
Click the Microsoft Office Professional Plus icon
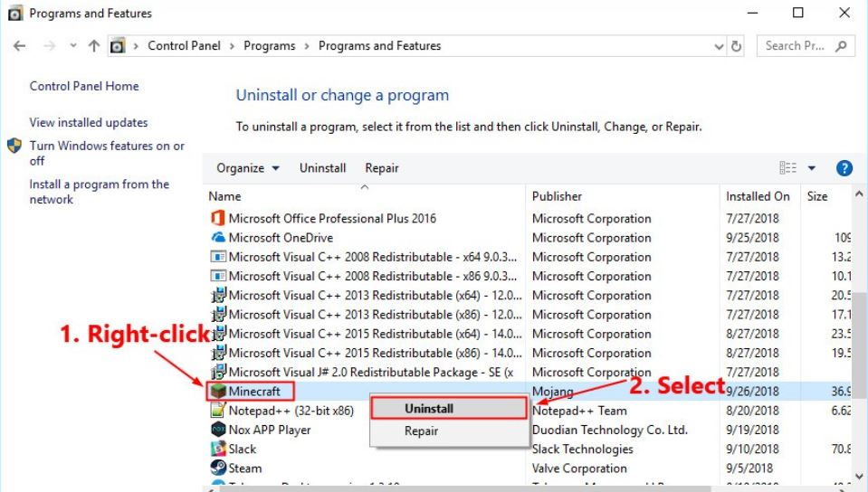218,218
